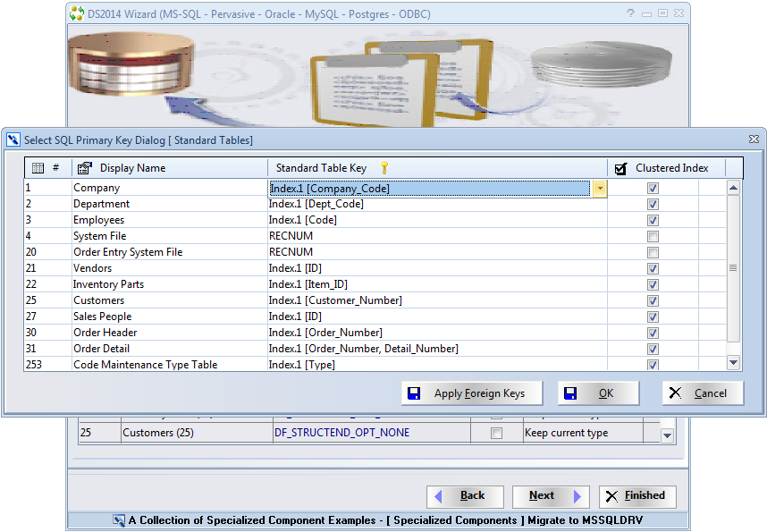The width and height of the screenshot is (767, 532).
Task: Click the checkmark icon in Clustered Index header
Action: pyautogui.click(x=621, y=167)
